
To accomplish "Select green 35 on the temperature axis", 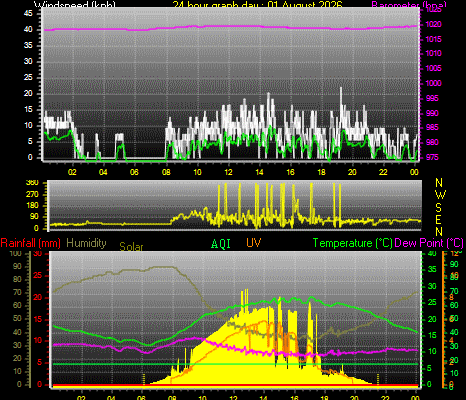I will pos(432,269).
